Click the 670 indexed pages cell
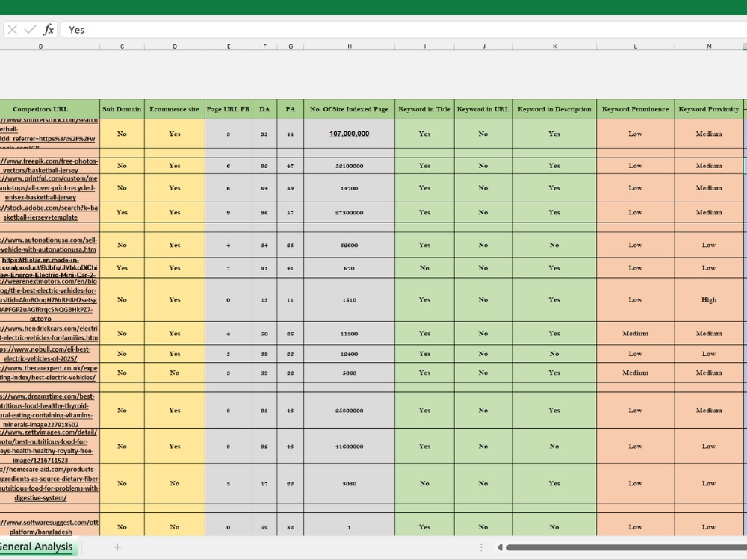Viewport: 747px width, 560px height. click(349, 268)
